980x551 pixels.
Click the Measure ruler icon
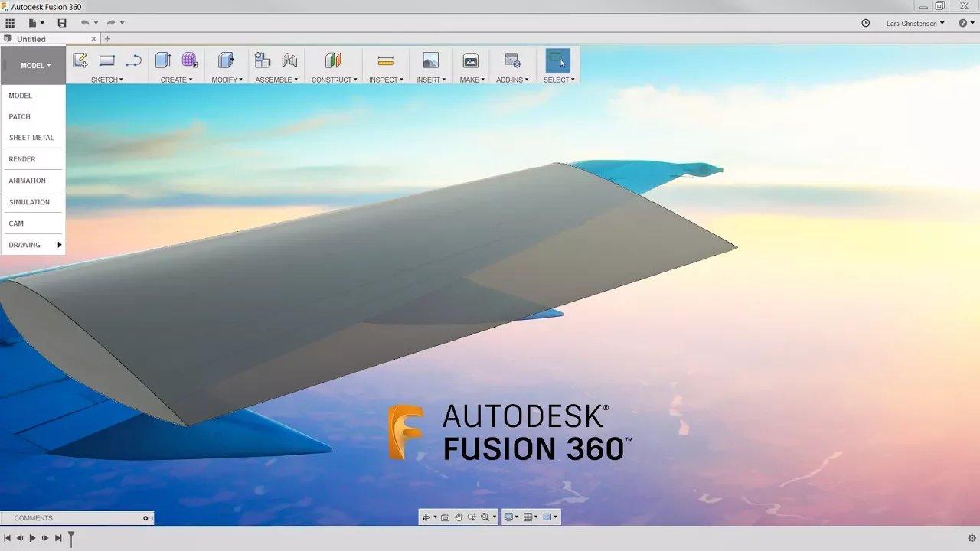386,60
